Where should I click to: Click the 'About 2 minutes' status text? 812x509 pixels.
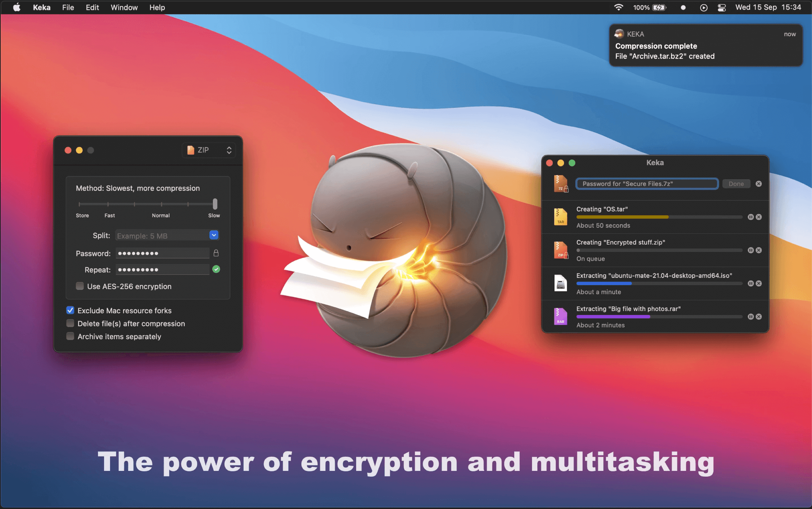click(600, 325)
